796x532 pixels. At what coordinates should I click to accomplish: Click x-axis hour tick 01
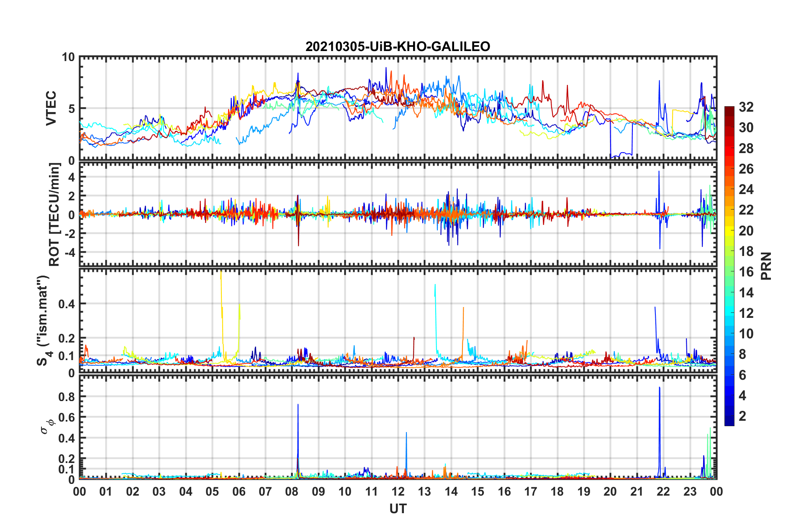[x=106, y=491]
